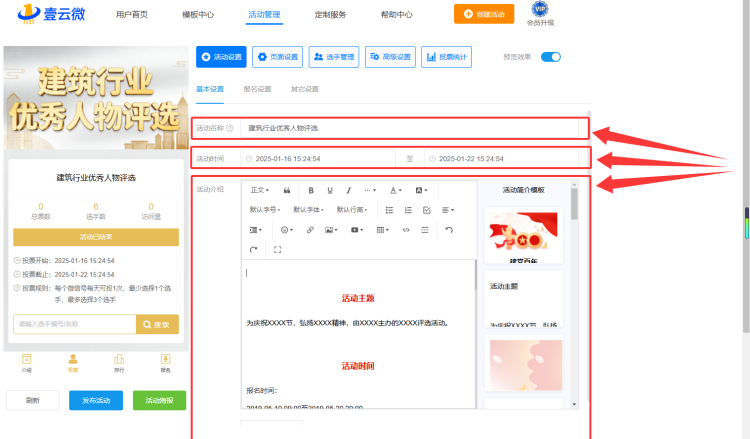Open the font color picker dropdown
This screenshot has height=439, width=750.
396,190
